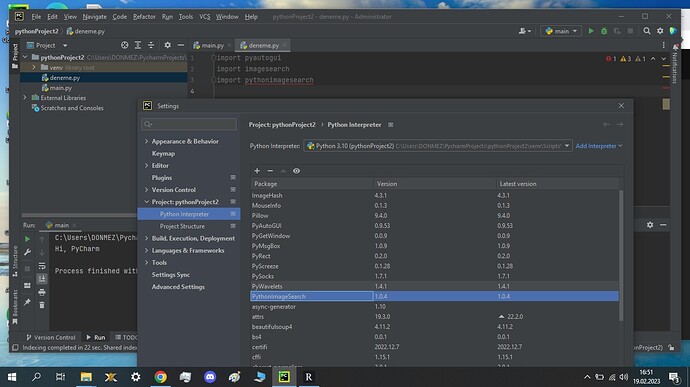Open Discord from the Windows taskbar
This screenshot has height=387, width=690.
(210, 377)
